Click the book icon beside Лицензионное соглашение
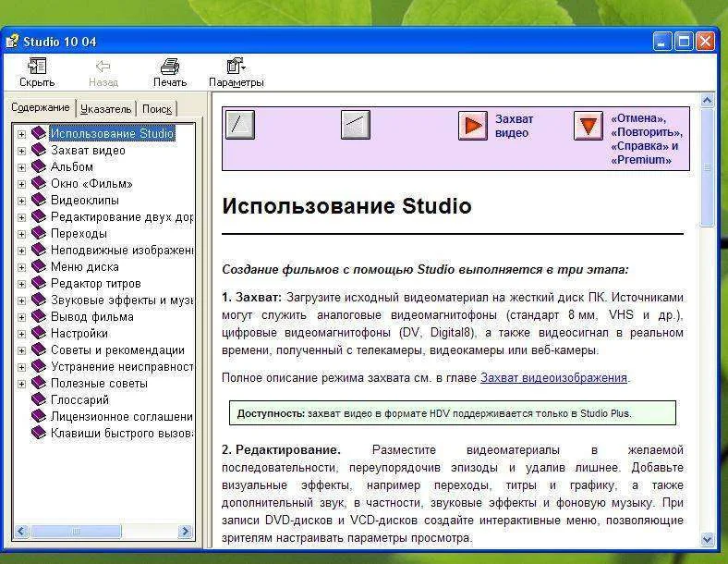728x564 pixels. 39,416
